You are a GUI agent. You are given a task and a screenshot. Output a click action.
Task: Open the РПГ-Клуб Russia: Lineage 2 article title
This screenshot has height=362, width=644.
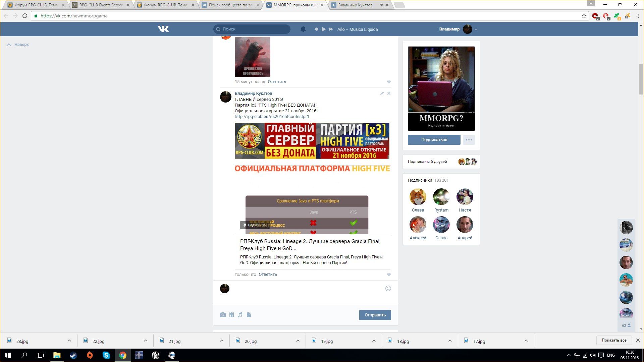click(x=310, y=245)
